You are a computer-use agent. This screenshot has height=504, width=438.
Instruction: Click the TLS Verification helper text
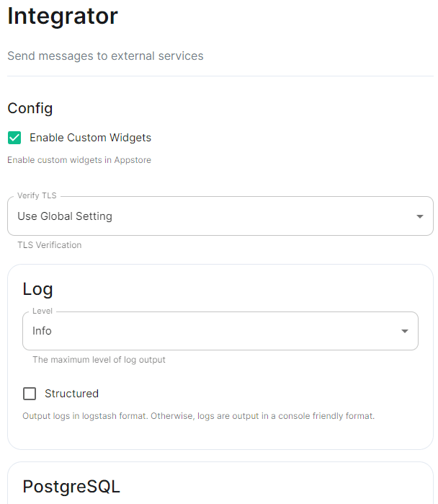[x=50, y=245]
